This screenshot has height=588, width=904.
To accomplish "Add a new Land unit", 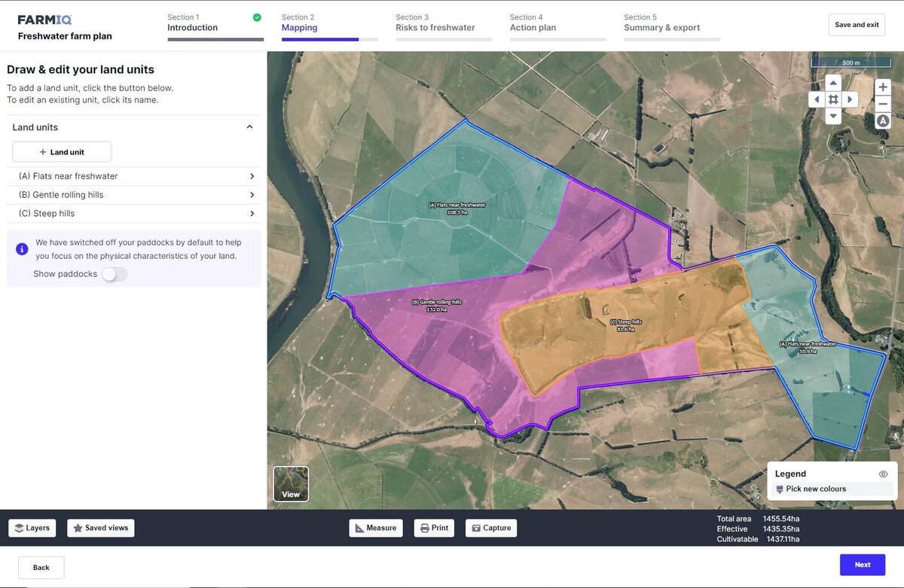I will pos(61,151).
